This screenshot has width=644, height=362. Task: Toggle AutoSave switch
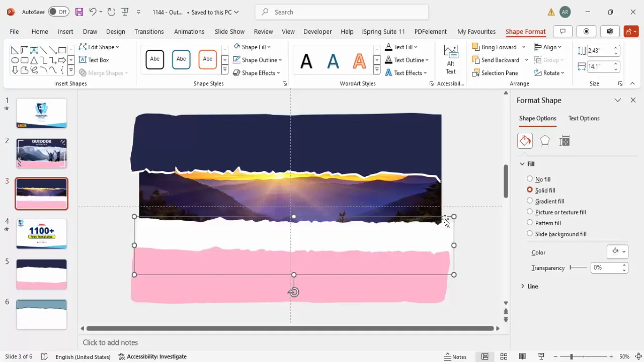pos(59,12)
